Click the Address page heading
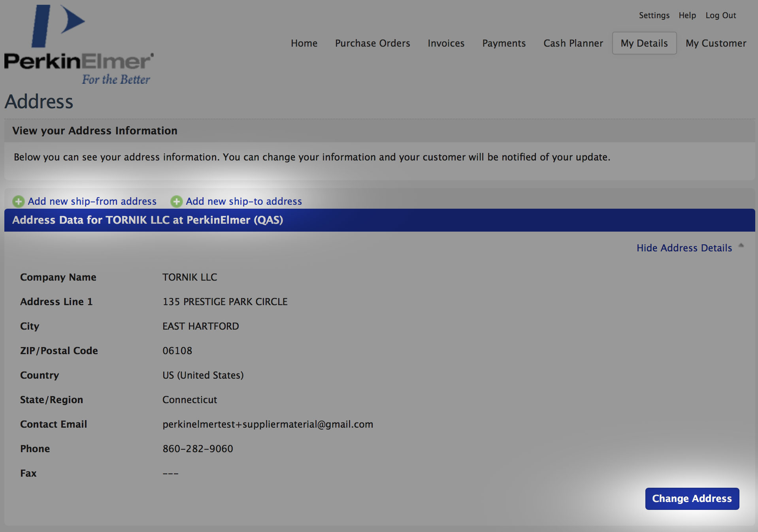The height and width of the screenshot is (532, 758). (x=39, y=102)
